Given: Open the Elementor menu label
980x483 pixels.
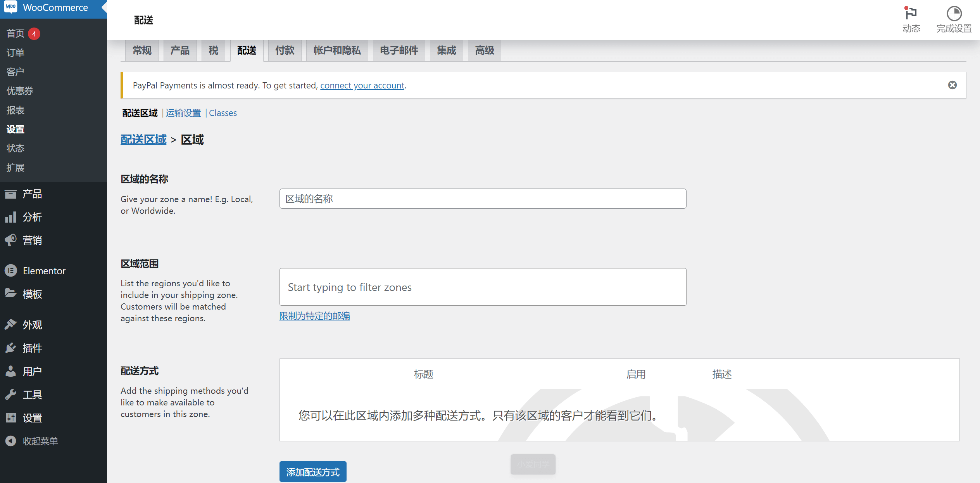Looking at the screenshot, I should (x=44, y=271).
